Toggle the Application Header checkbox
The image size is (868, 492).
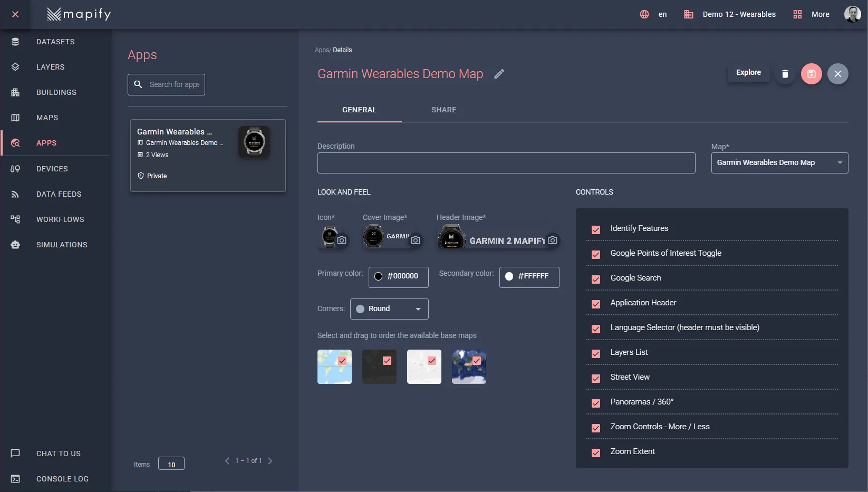tap(596, 304)
